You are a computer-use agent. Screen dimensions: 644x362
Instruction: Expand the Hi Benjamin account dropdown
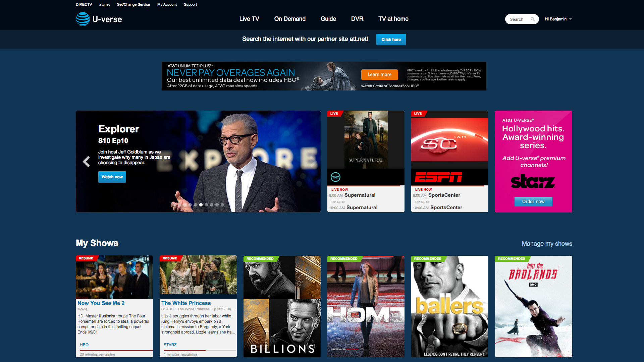click(558, 19)
